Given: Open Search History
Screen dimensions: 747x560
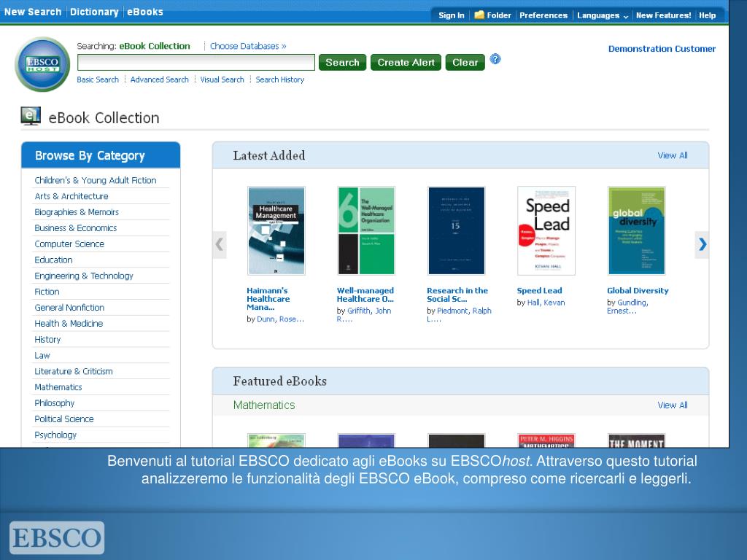Looking at the screenshot, I should [280, 79].
